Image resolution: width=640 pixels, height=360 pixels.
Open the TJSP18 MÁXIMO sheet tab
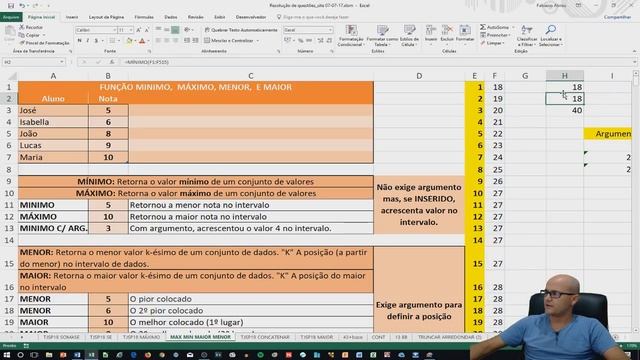tap(141, 337)
